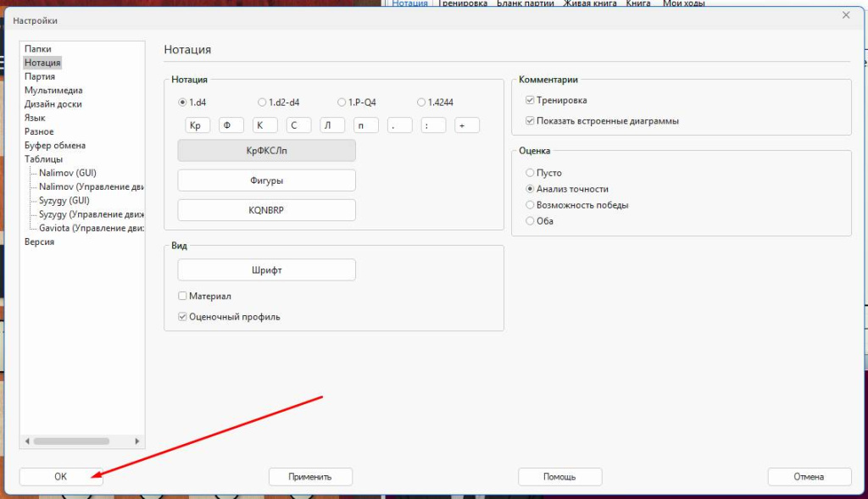Open help via "Помощь"
The width and height of the screenshot is (868, 499).
pyautogui.click(x=559, y=476)
